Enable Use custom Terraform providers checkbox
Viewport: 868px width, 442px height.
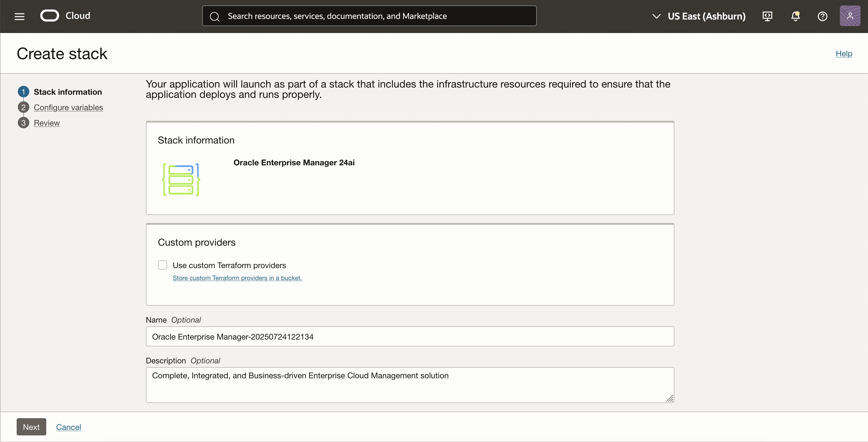click(x=162, y=265)
